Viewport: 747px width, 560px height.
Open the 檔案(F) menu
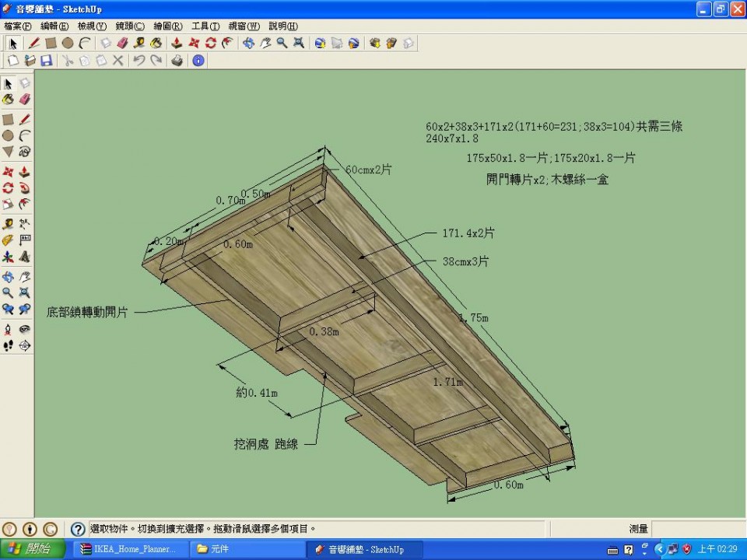(18, 26)
